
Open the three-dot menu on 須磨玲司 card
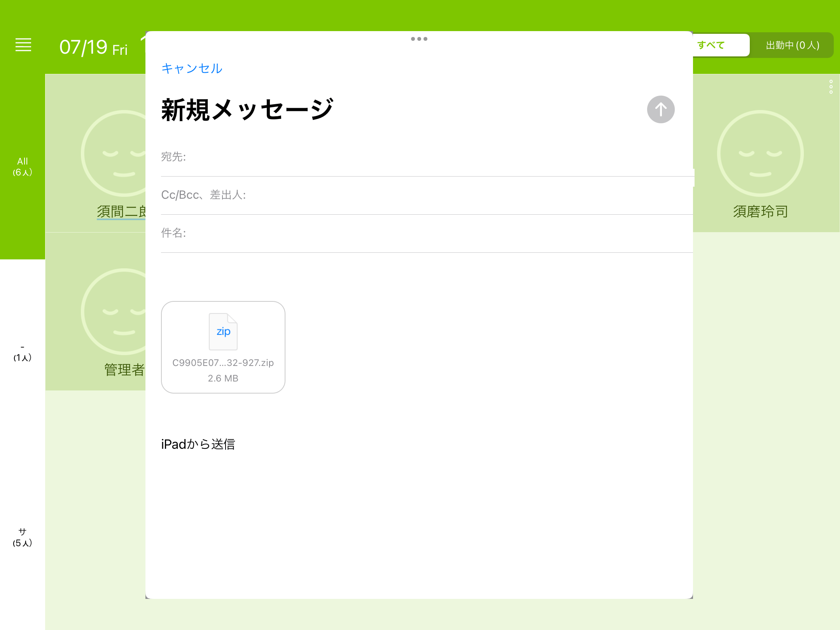click(x=831, y=87)
